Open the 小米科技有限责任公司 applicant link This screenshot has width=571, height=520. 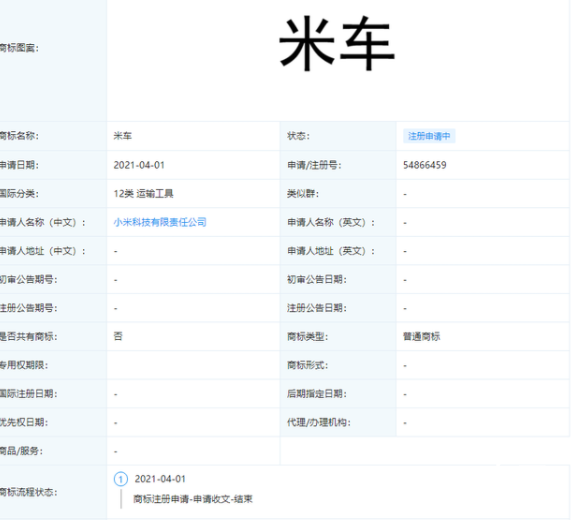tap(160, 222)
